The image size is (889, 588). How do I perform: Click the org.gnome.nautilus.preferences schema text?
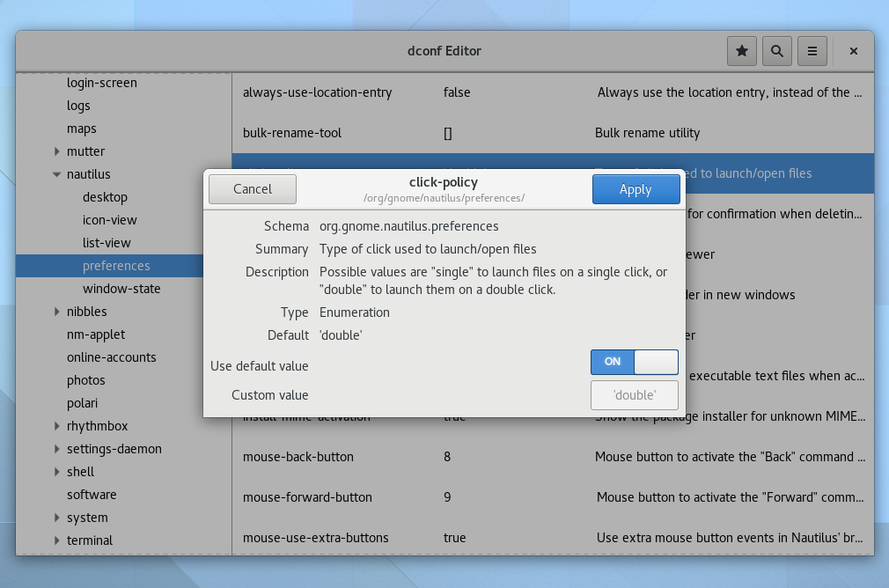[x=408, y=226]
